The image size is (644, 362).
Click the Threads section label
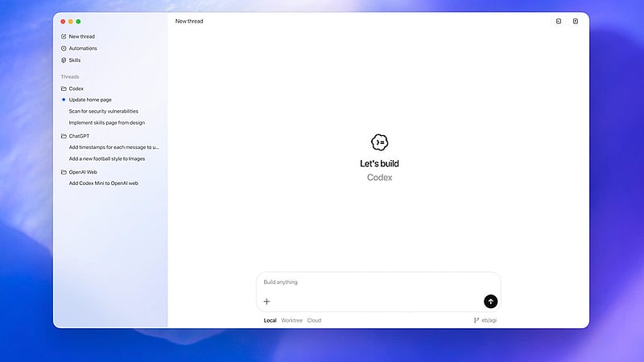pyautogui.click(x=70, y=76)
